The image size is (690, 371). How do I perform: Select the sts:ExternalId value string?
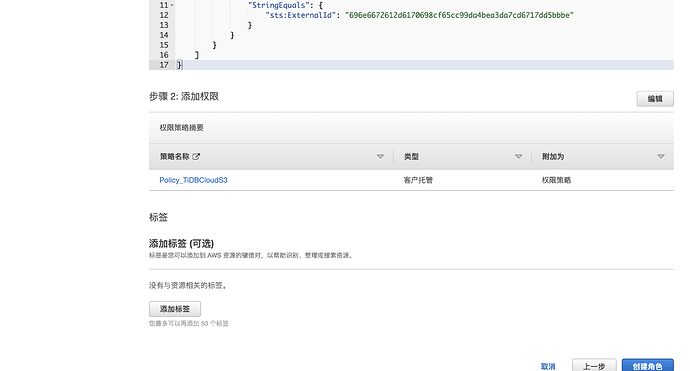[459, 15]
